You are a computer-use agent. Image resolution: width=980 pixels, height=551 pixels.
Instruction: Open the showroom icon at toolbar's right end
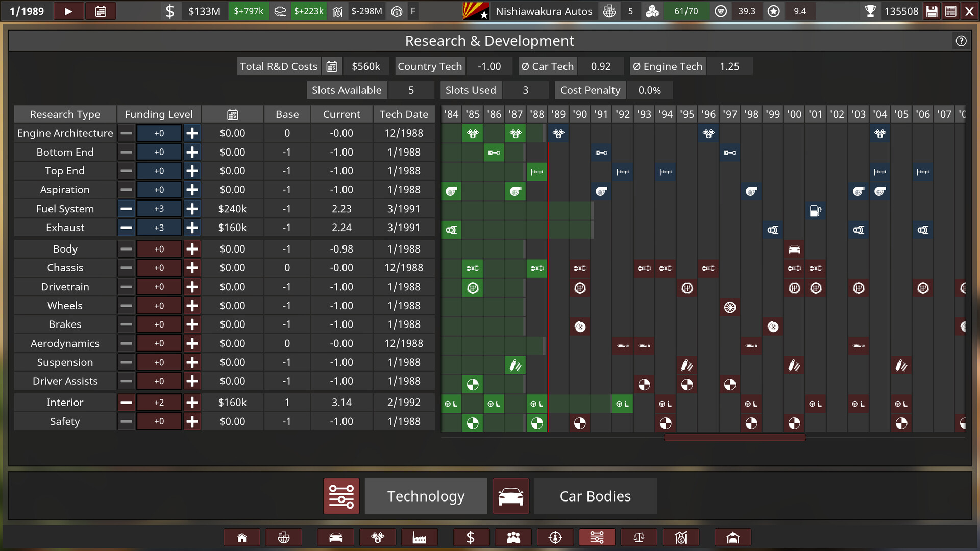tap(733, 537)
